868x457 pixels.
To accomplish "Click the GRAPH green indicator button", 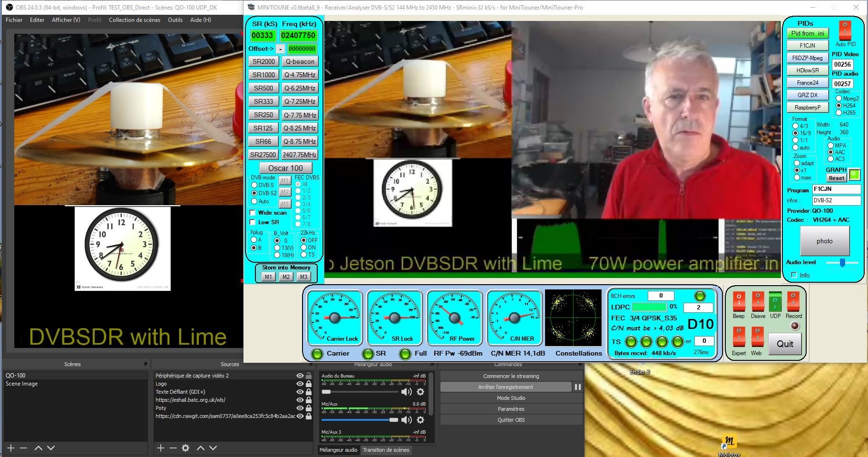I will click(855, 174).
